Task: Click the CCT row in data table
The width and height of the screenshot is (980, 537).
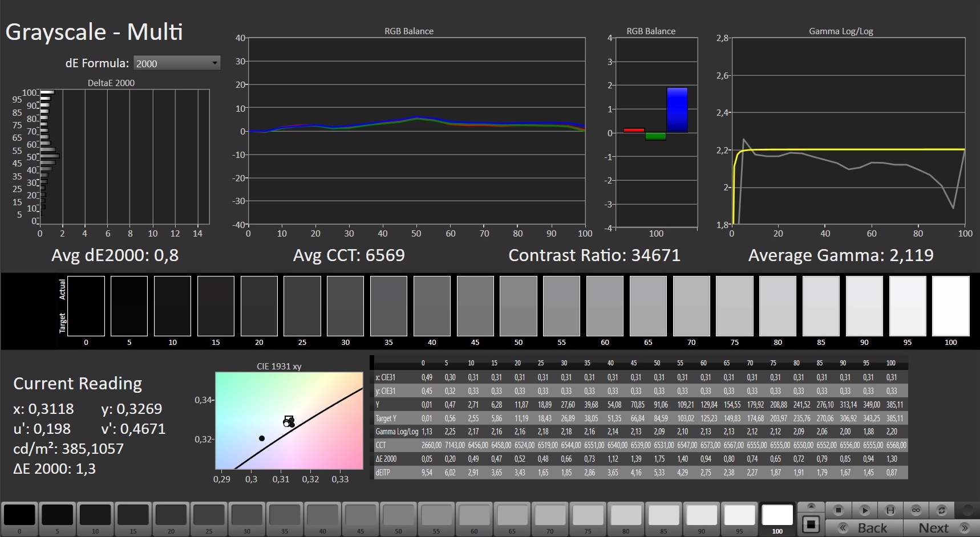Action: point(640,445)
